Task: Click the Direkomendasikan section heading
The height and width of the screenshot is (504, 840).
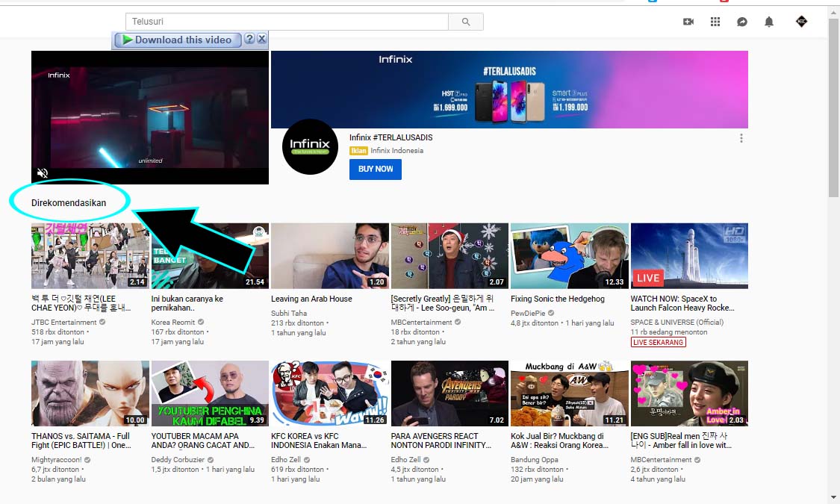Action: click(69, 203)
